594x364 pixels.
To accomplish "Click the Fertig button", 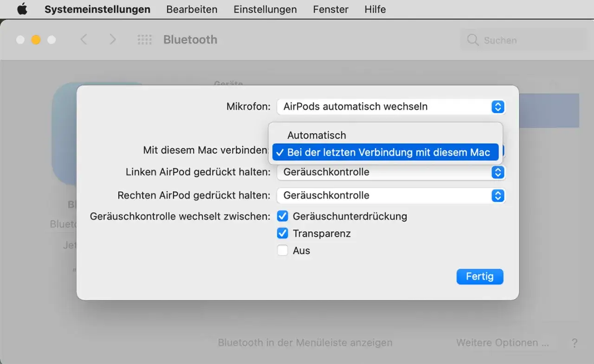I will point(480,276).
